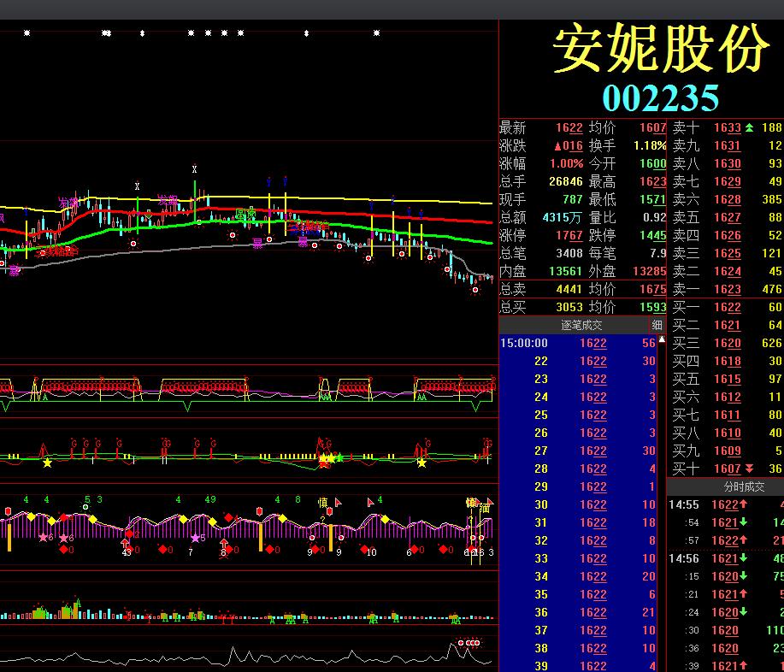Select the 14:55 row in 分时成交
This screenshot has width=784, height=672.
[x=726, y=505]
